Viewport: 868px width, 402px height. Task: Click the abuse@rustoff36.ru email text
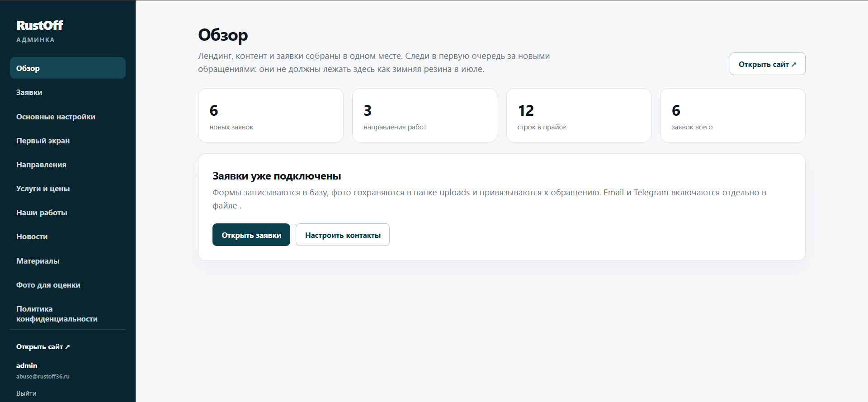(43, 376)
